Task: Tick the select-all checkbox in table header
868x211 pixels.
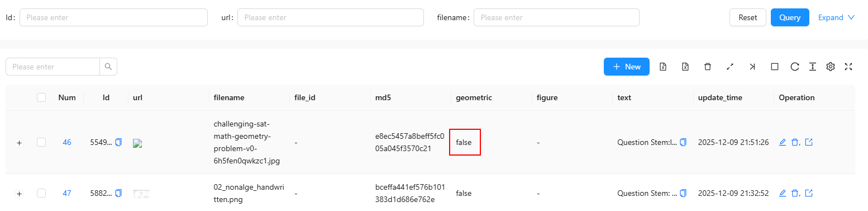Action: [41, 97]
